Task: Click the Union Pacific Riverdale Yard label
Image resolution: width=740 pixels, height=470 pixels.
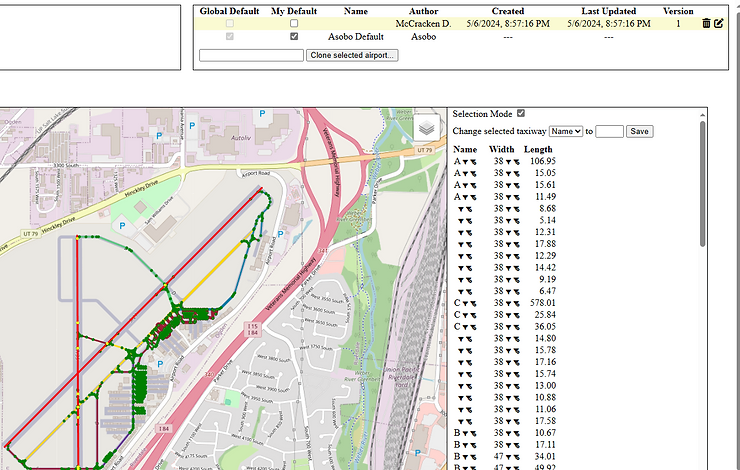Action: click(x=401, y=377)
